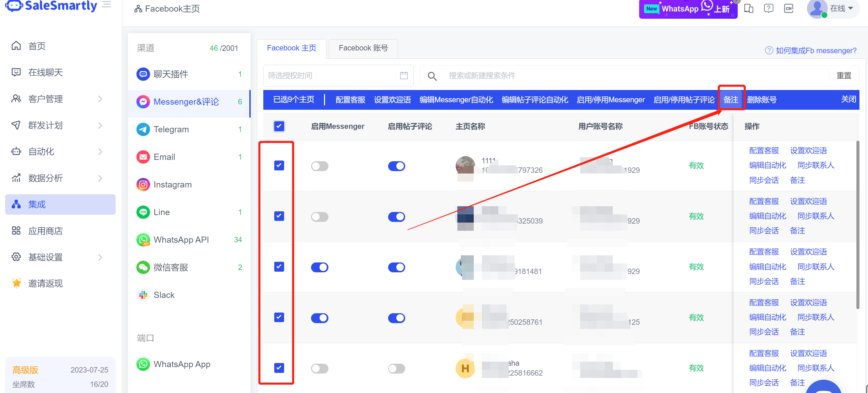Screen dimensions: 868x393
Task: Switch to the Facebook 账号 tab
Action: tap(363, 48)
